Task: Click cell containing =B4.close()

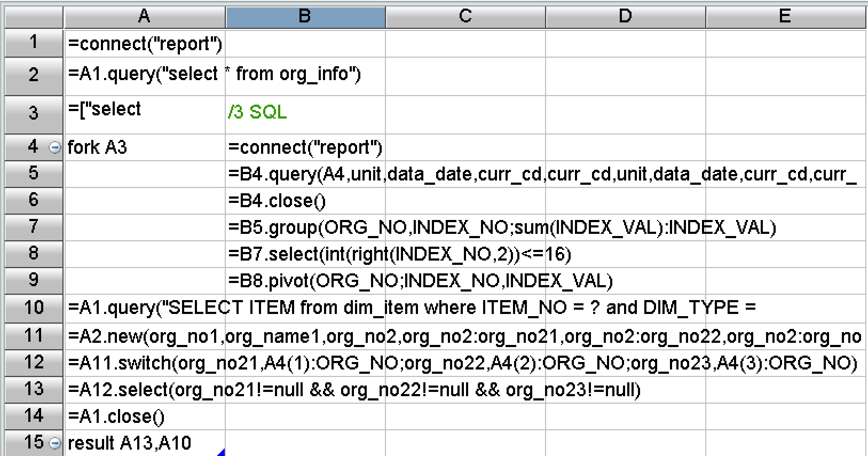Action: pos(305,201)
